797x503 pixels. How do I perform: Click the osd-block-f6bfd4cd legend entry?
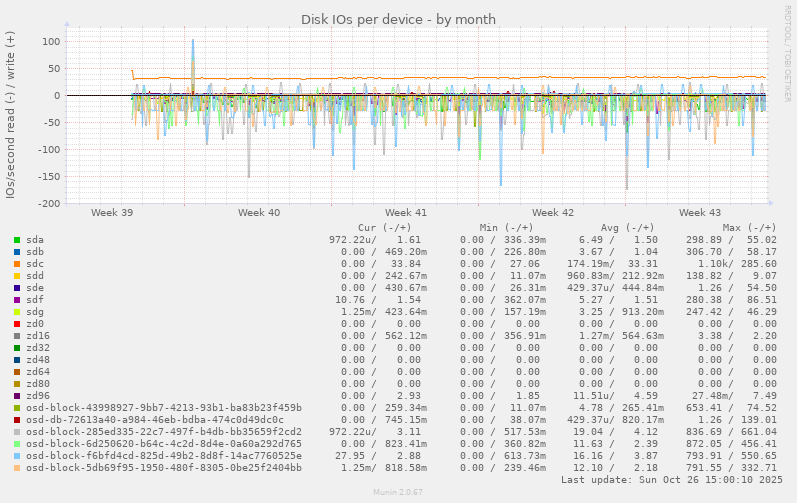coord(163,456)
